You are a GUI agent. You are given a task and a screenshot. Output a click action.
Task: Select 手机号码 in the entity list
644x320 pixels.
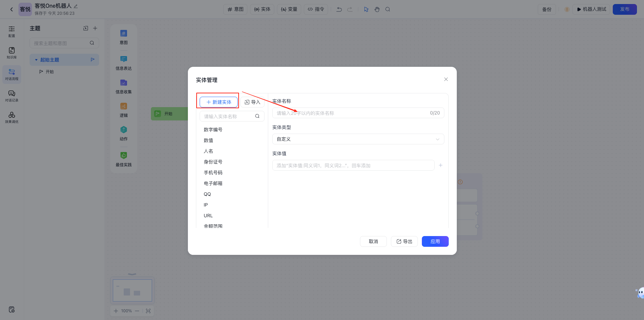[x=213, y=173]
